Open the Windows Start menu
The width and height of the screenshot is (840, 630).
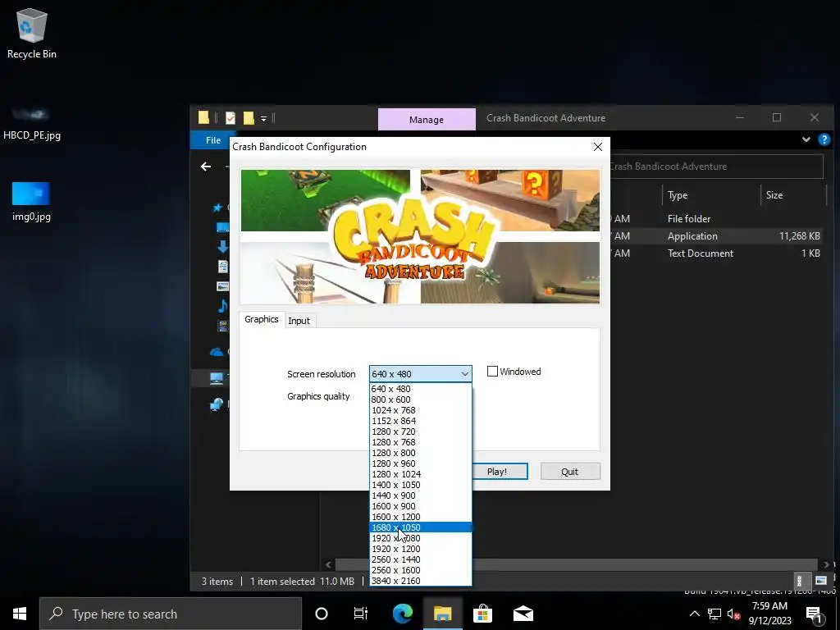pyautogui.click(x=20, y=614)
